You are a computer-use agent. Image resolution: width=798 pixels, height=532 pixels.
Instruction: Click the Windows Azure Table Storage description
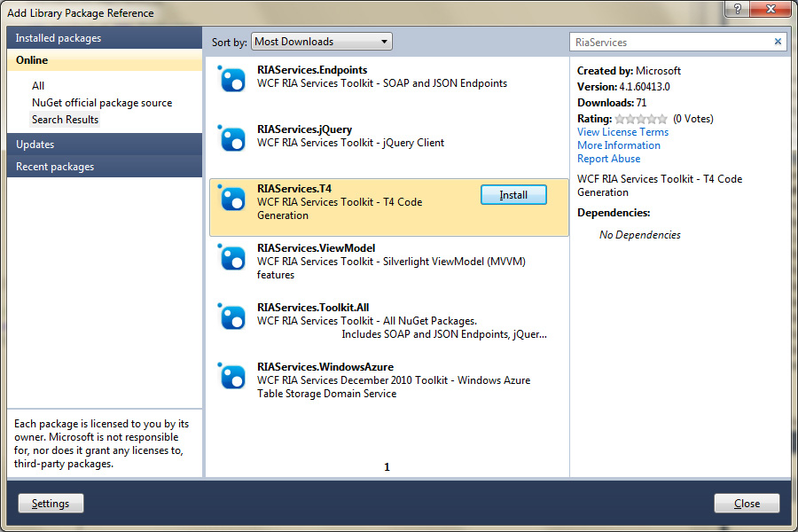coord(394,387)
